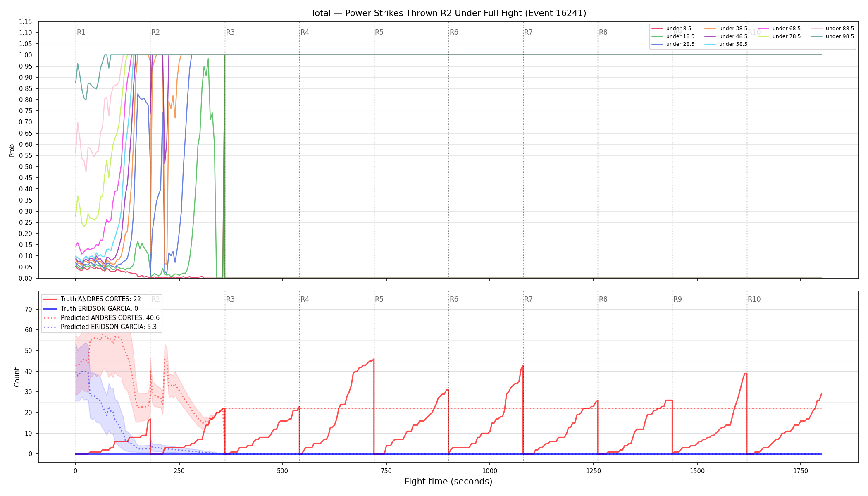Click the 1000 tick on the time axis
The image size is (868, 496).
tap(490, 471)
